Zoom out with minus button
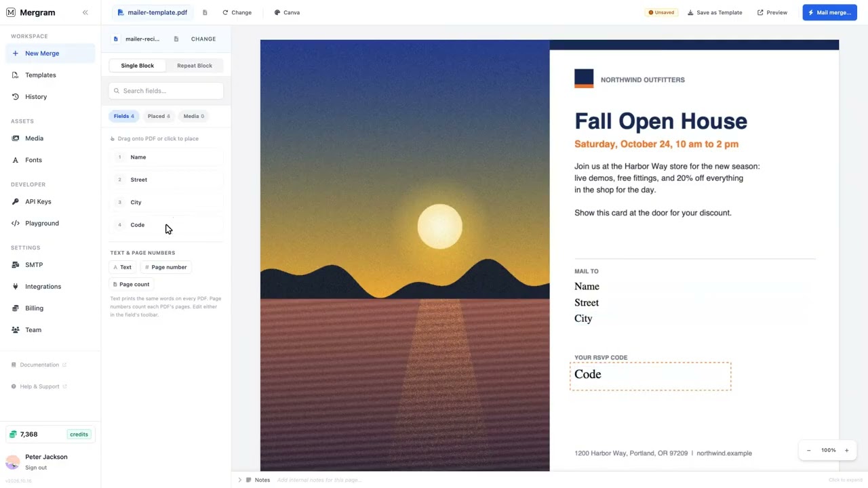Image resolution: width=868 pixels, height=488 pixels. [808, 450]
